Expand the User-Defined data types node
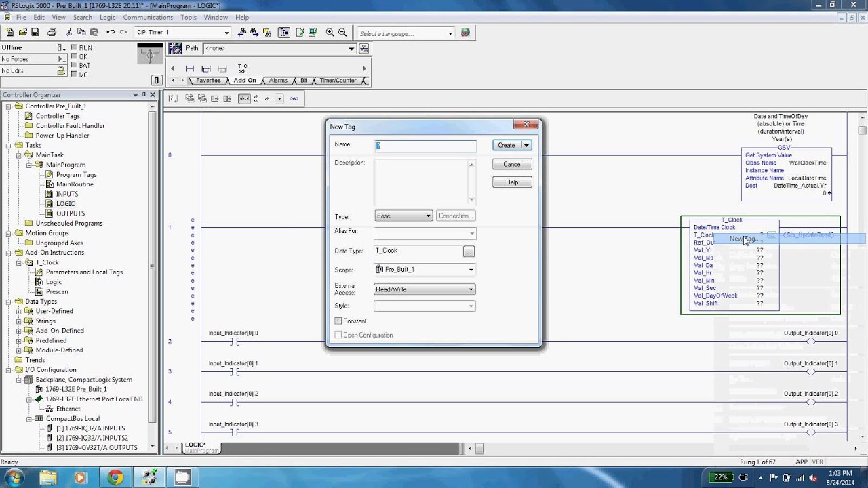The width and height of the screenshot is (868, 488). [x=19, y=311]
